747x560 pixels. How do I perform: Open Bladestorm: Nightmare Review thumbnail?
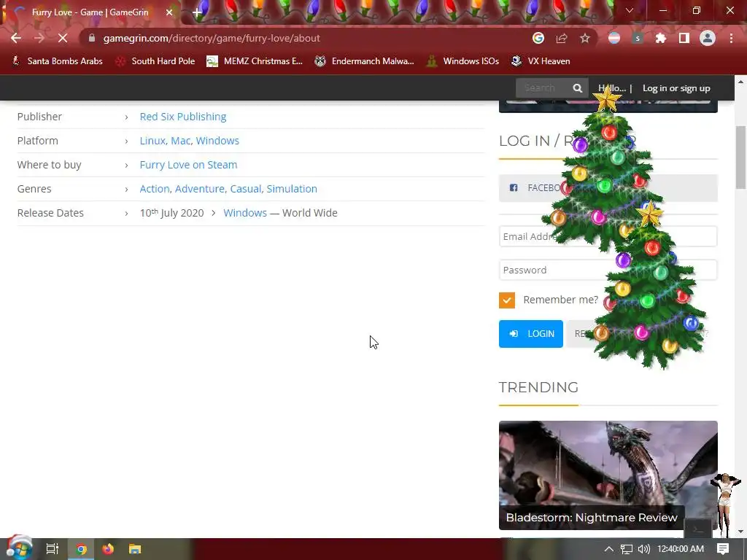pyautogui.click(x=608, y=475)
